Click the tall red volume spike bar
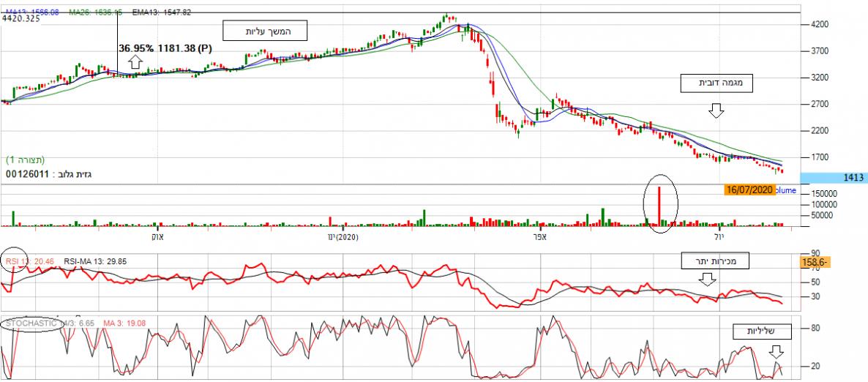This screenshot has height=382, width=868. pos(659,205)
